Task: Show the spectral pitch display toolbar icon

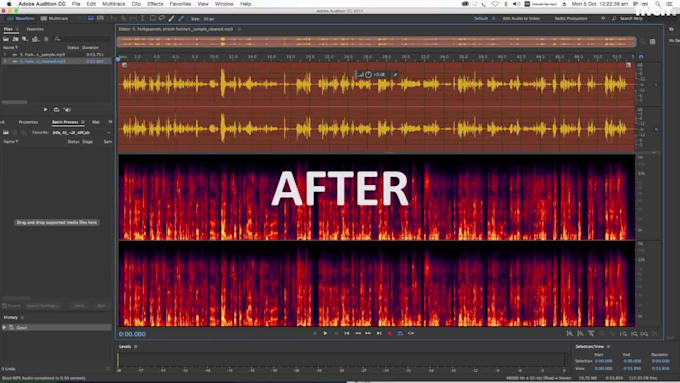Action: (101, 19)
